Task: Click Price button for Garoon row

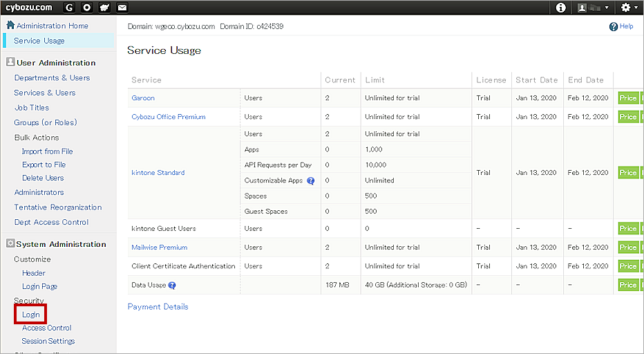Action: [628, 98]
